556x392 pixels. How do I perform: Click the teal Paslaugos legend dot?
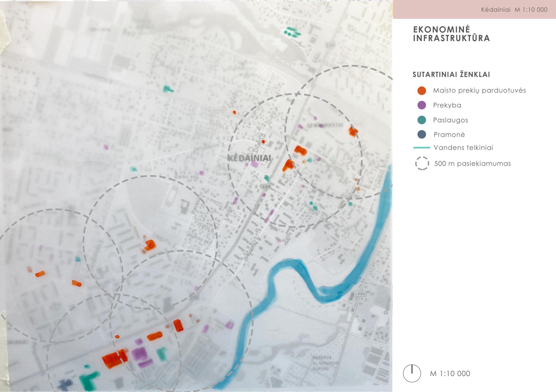coord(422,120)
